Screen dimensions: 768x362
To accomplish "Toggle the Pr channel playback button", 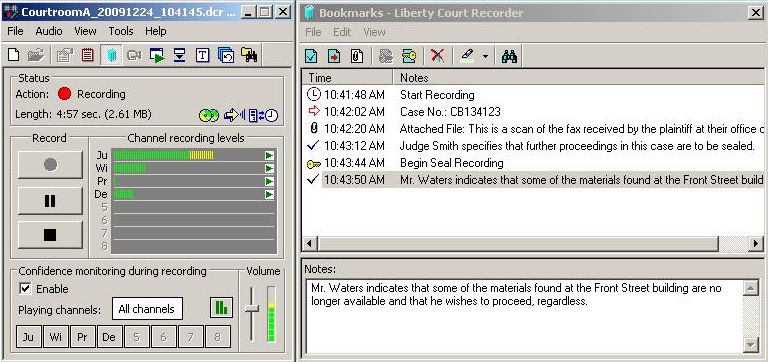I will point(82,337).
